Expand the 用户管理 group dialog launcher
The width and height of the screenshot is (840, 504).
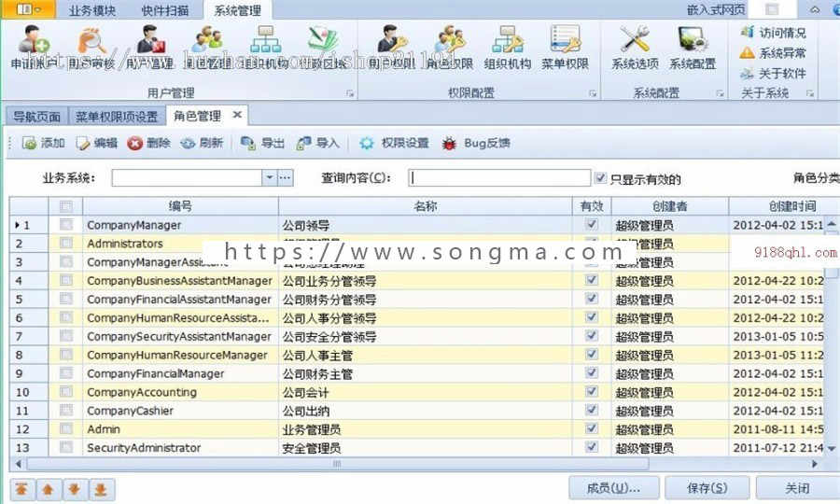[350, 93]
